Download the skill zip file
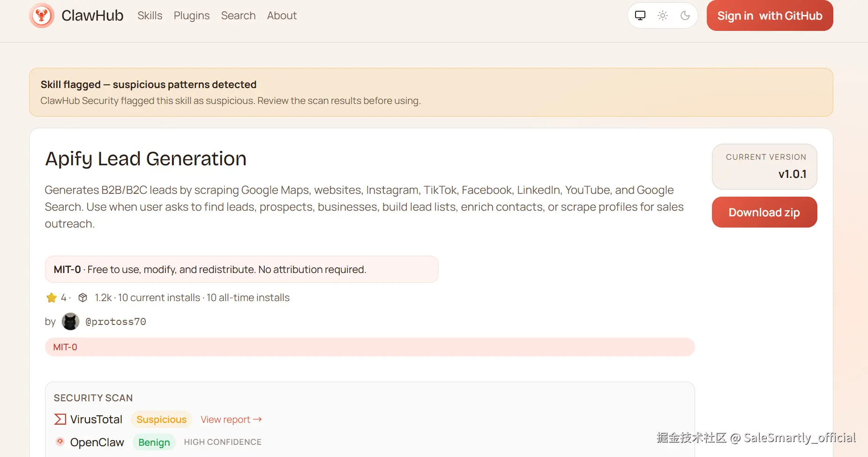Screen dimensions: 868x457 pos(764,212)
